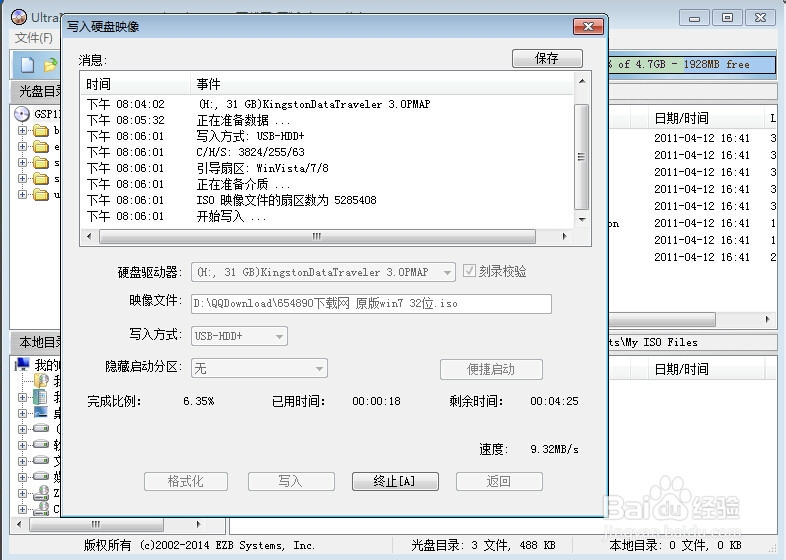Click the 返回 return button
Screen dimensions: 786x560
pos(499,481)
